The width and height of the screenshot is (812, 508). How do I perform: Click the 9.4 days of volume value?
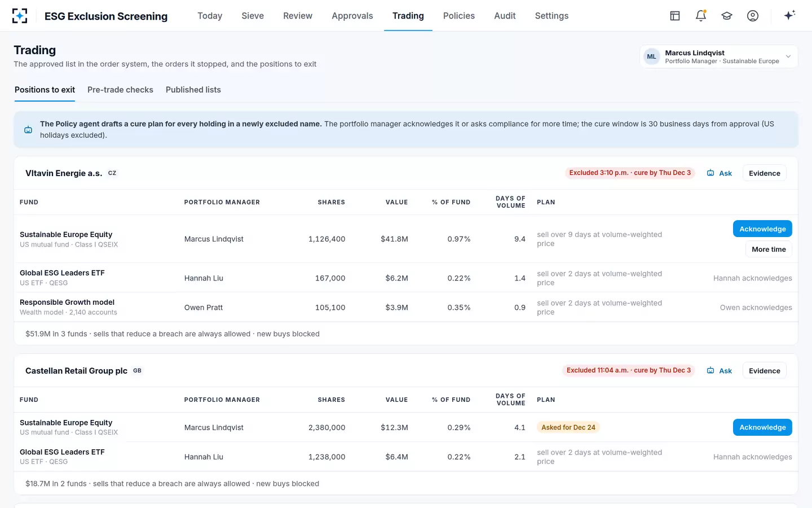520,239
